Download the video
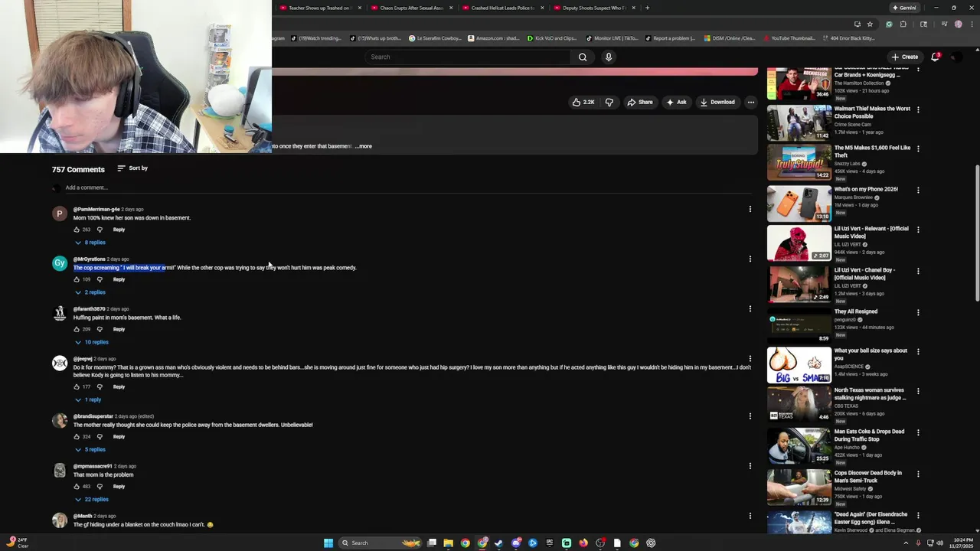 pos(717,102)
